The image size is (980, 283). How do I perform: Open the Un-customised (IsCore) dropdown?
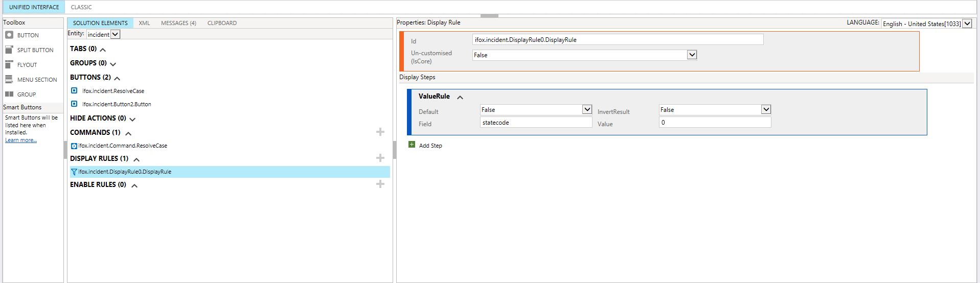click(692, 55)
